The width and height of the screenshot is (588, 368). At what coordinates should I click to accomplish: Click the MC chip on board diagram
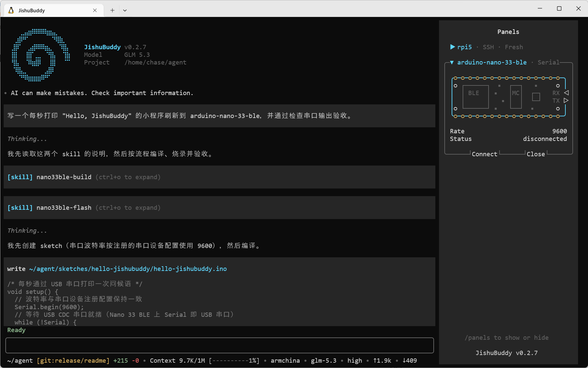(x=516, y=97)
